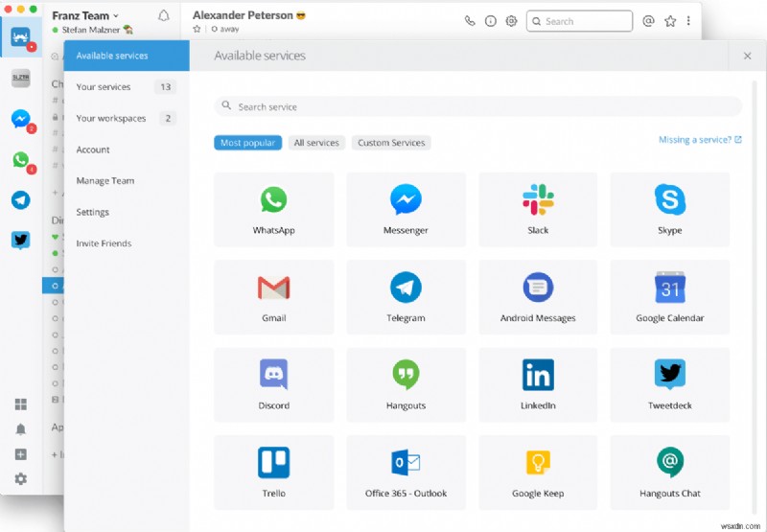
Task: Add the Hangouts service
Action: point(406,384)
